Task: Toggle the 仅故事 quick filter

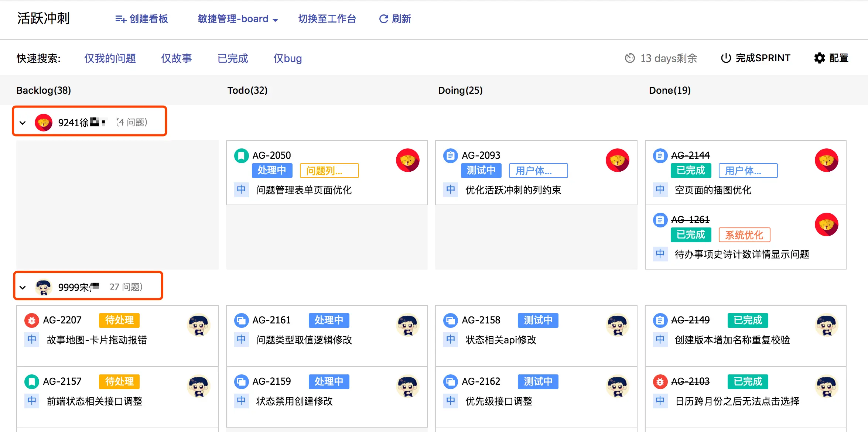Action: tap(177, 58)
